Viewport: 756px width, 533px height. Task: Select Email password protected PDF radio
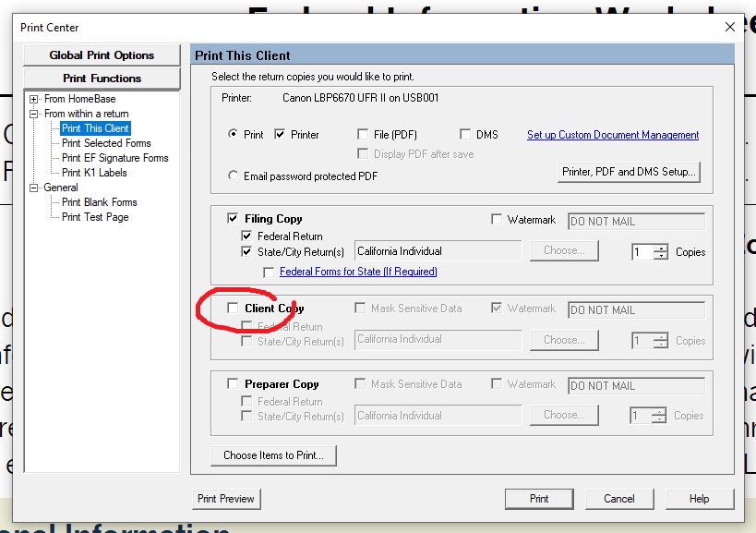(233, 176)
